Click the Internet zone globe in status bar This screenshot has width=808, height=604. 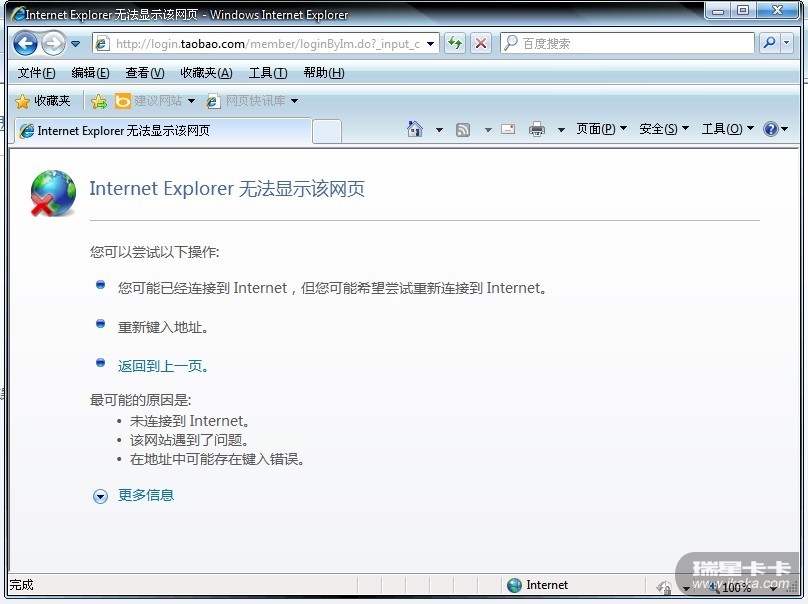(x=514, y=585)
